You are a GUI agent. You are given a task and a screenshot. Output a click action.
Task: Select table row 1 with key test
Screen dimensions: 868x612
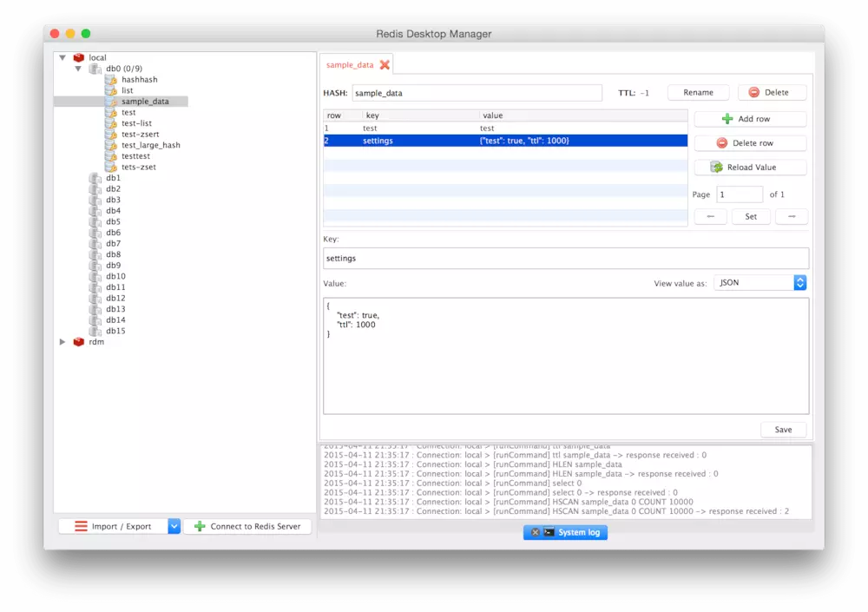tap(505, 128)
